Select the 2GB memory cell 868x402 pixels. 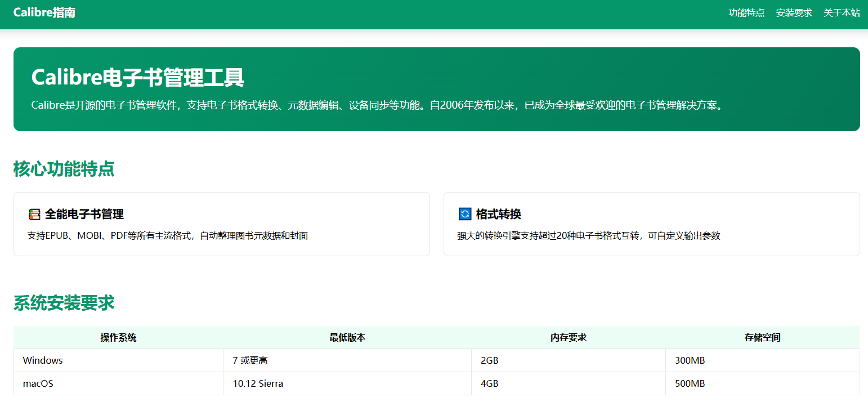point(569,360)
